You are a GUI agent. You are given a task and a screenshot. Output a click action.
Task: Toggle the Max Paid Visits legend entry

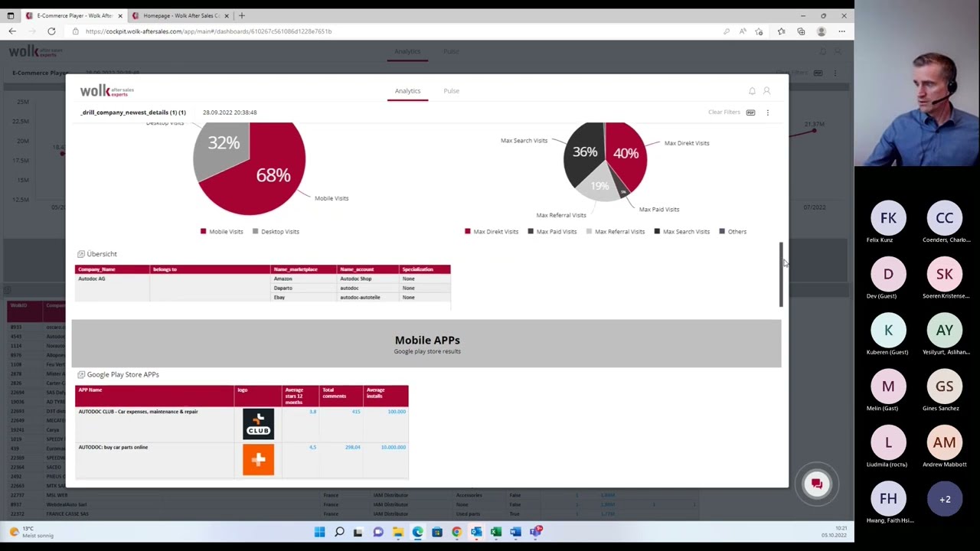(551, 232)
